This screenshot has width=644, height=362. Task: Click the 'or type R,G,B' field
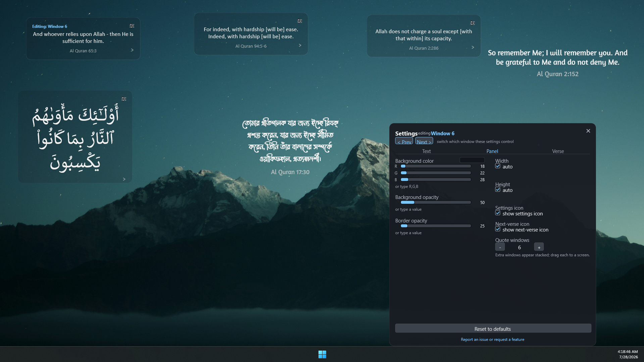point(407,187)
